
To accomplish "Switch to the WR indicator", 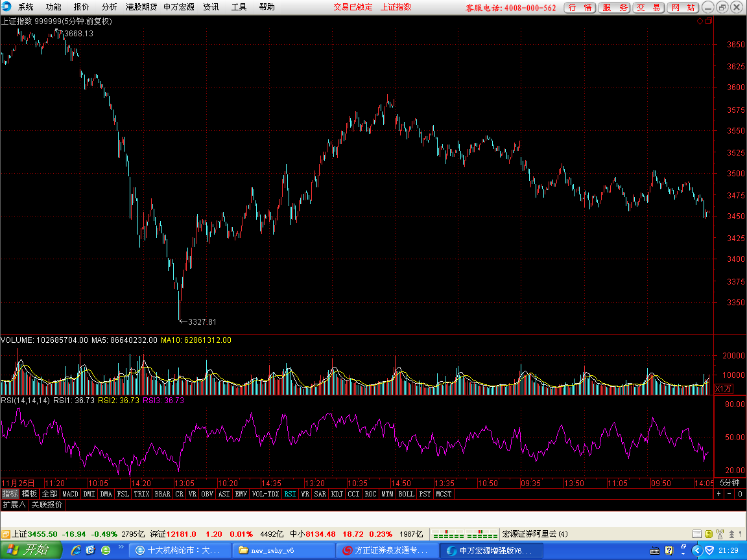I will [305, 494].
